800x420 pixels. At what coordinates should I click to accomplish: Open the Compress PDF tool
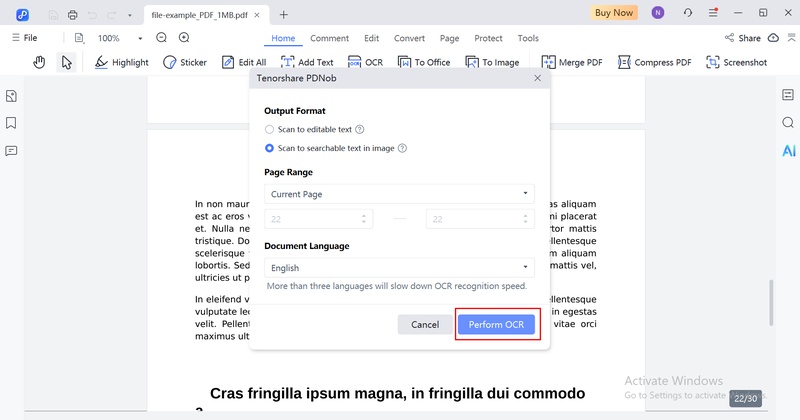click(x=627, y=62)
